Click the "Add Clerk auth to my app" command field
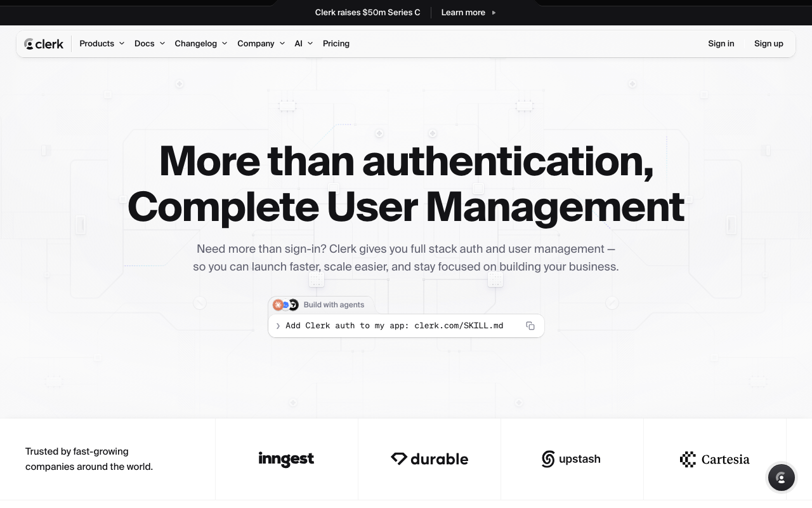The image size is (812, 508). pos(406,326)
